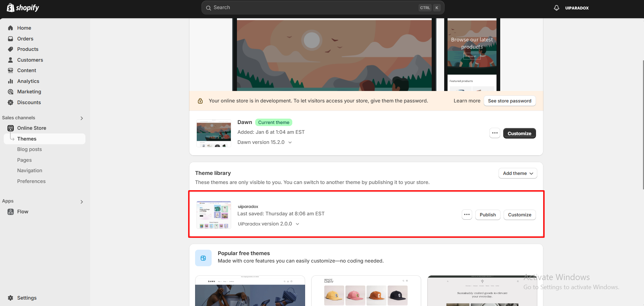
Task: Click the Flow app icon
Action: pos(10,212)
